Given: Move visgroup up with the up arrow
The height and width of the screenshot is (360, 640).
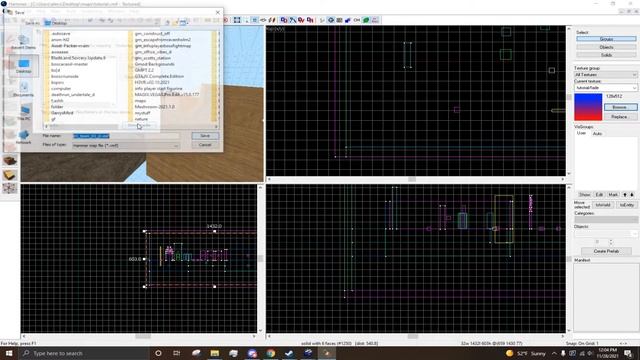Looking at the screenshot, I should tap(625, 195).
